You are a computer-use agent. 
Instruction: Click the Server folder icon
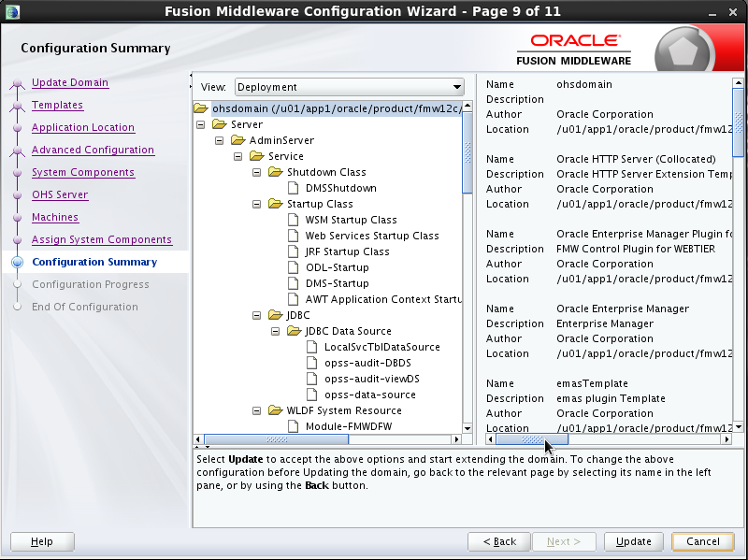220,124
